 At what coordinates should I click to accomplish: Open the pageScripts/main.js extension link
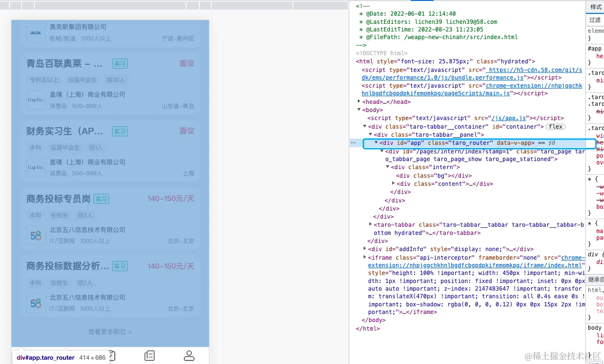pos(472,90)
